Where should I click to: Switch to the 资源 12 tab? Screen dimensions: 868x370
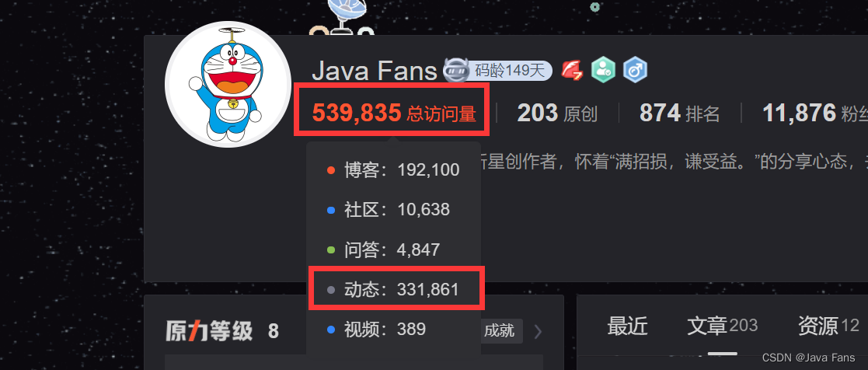pos(828,326)
